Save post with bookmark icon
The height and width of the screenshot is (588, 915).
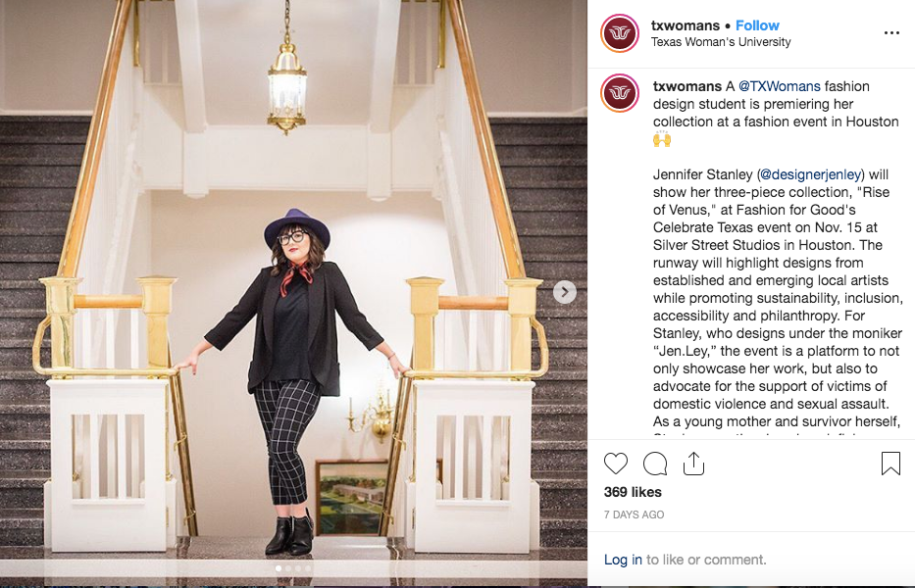pyautogui.click(x=890, y=464)
